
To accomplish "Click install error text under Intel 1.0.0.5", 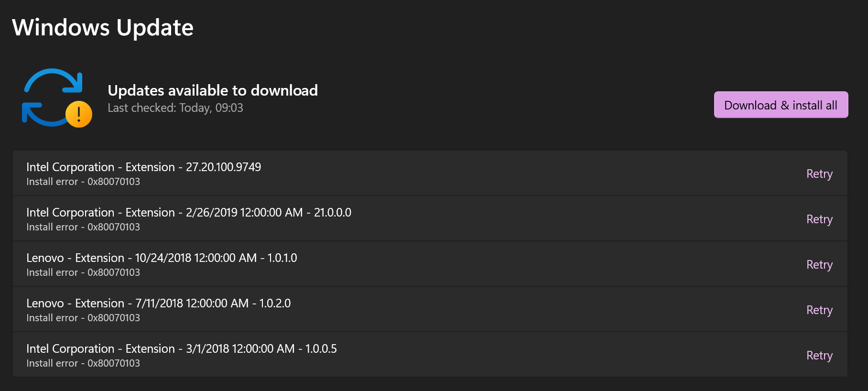I will coord(83,363).
